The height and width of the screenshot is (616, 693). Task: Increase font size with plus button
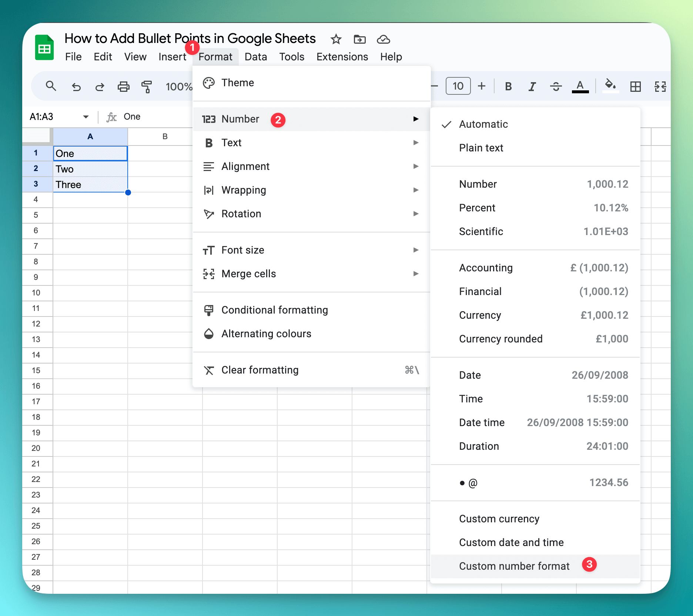point(482,86)
